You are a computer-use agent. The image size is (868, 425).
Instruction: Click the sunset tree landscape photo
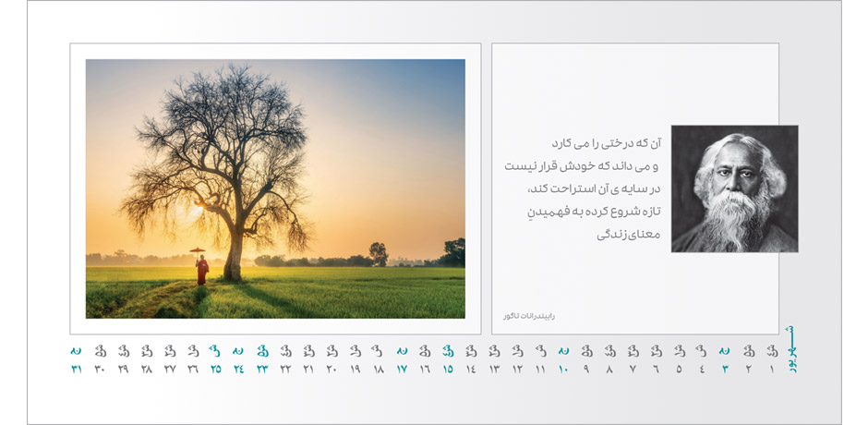coord(275,188)
